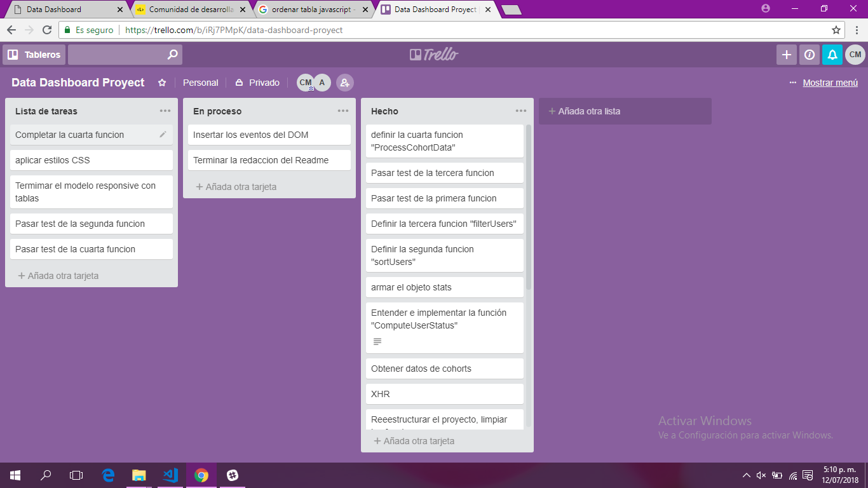Open card Insertar los eventos del DOM
Screen dimensions: 868x488
pos(269,135)
